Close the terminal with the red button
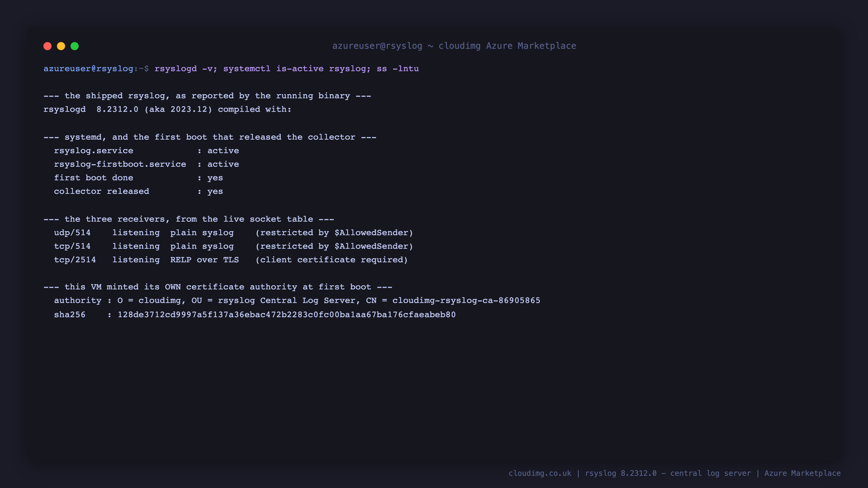The height and width of the screenshot is (488, 868). click(47, 46)
